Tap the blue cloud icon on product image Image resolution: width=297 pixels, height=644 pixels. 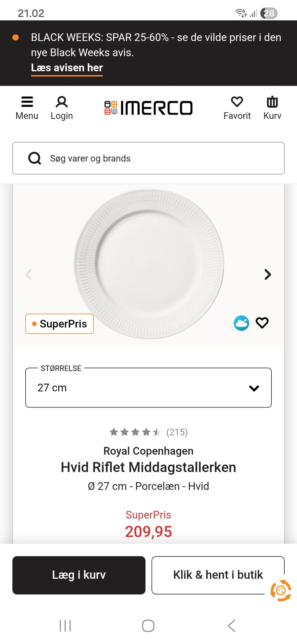coord(241,323)
